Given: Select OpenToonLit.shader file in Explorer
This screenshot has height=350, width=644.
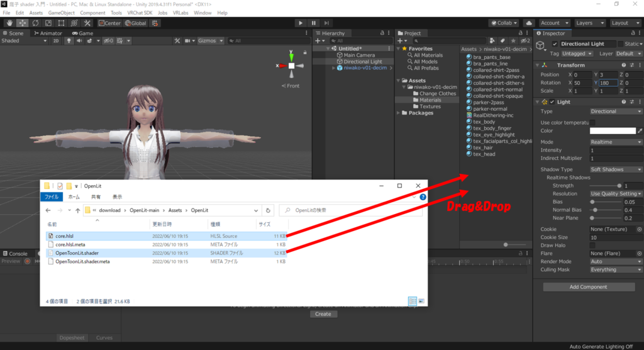Looking at the screenshot, I should click(x=78, y=253).
